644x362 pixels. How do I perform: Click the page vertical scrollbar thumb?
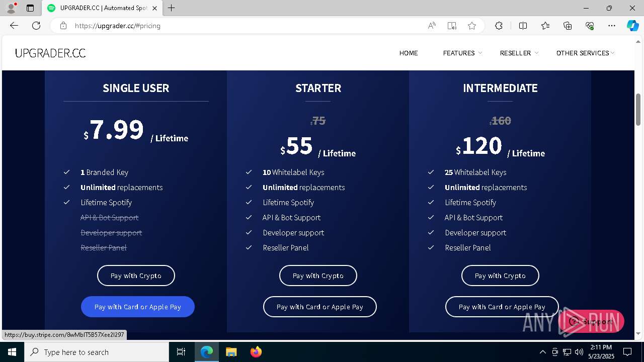click(638, 109)
